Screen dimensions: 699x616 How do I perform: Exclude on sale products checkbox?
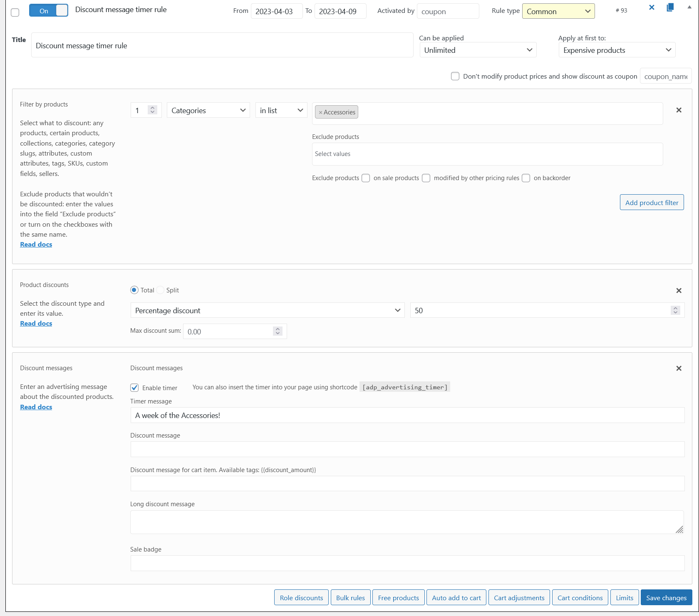pos(366,178)
